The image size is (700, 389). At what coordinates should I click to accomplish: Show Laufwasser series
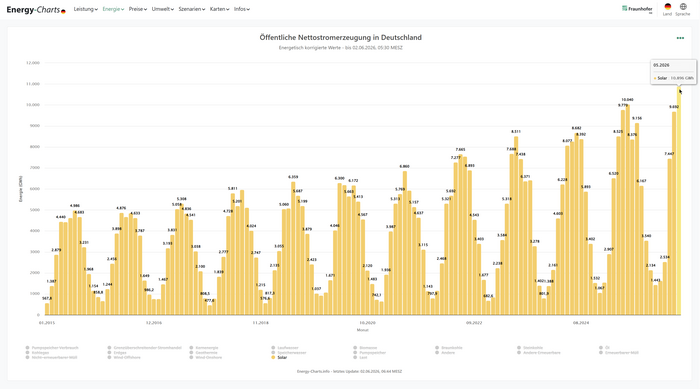(285, 347)
